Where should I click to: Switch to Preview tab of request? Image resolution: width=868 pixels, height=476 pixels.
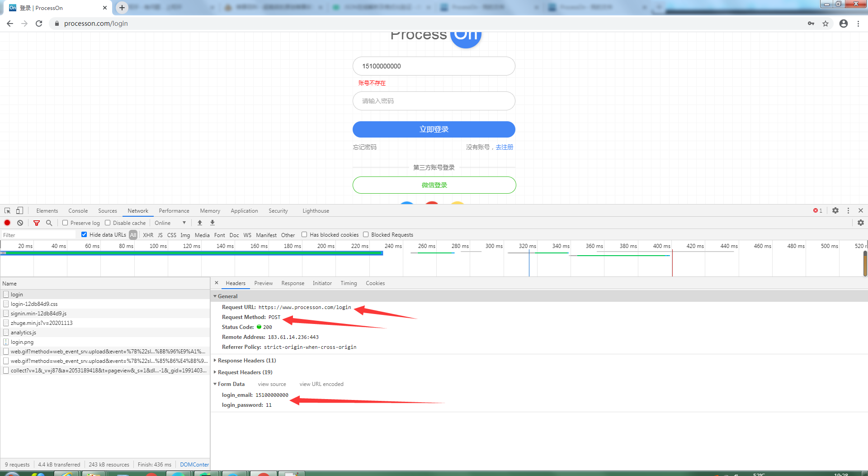tap(264, 283)
